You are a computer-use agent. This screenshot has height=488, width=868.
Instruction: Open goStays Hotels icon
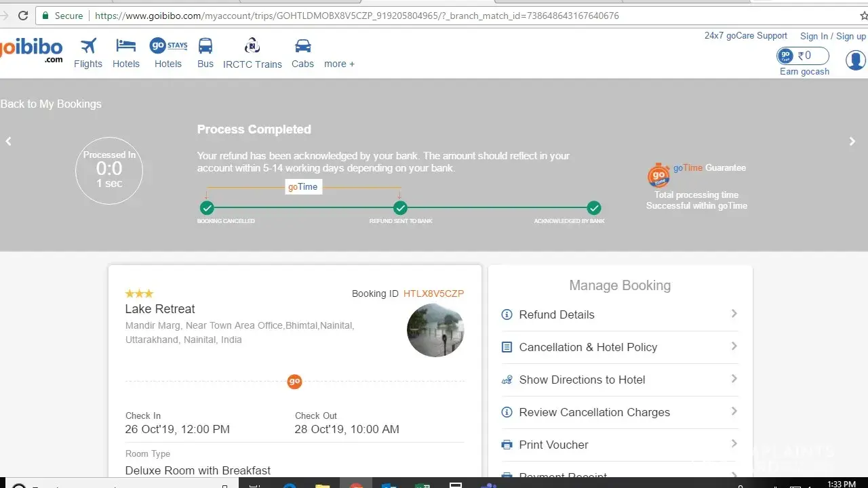point(167,46)
